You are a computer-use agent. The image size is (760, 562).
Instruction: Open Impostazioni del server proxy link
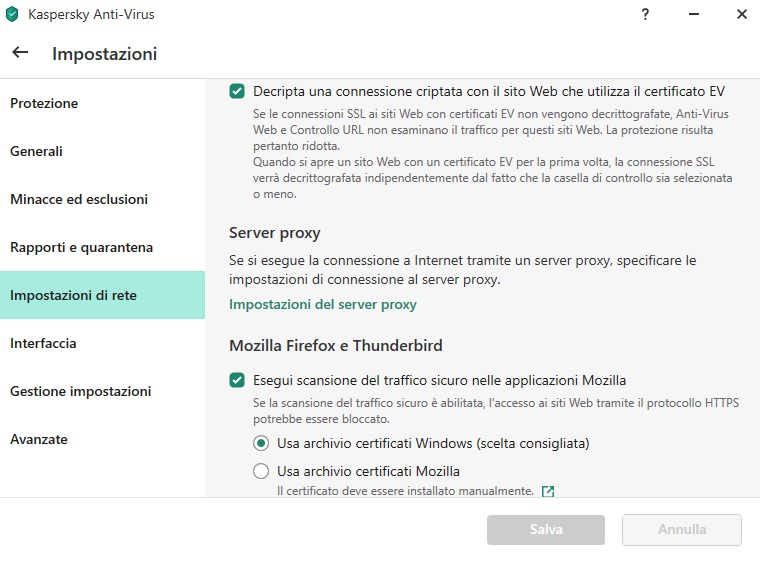323,305
